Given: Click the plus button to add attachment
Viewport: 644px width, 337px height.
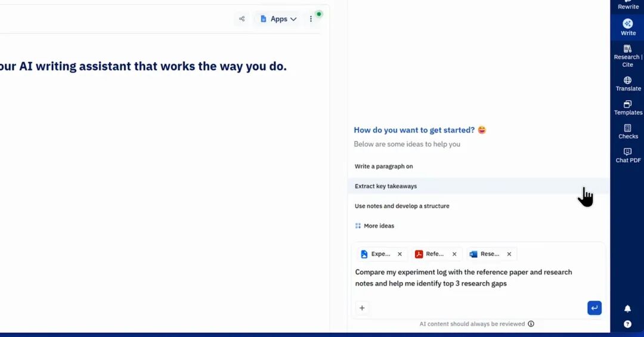Looking at the screenshot, I should pyautogui.click(x=362, y=308).
